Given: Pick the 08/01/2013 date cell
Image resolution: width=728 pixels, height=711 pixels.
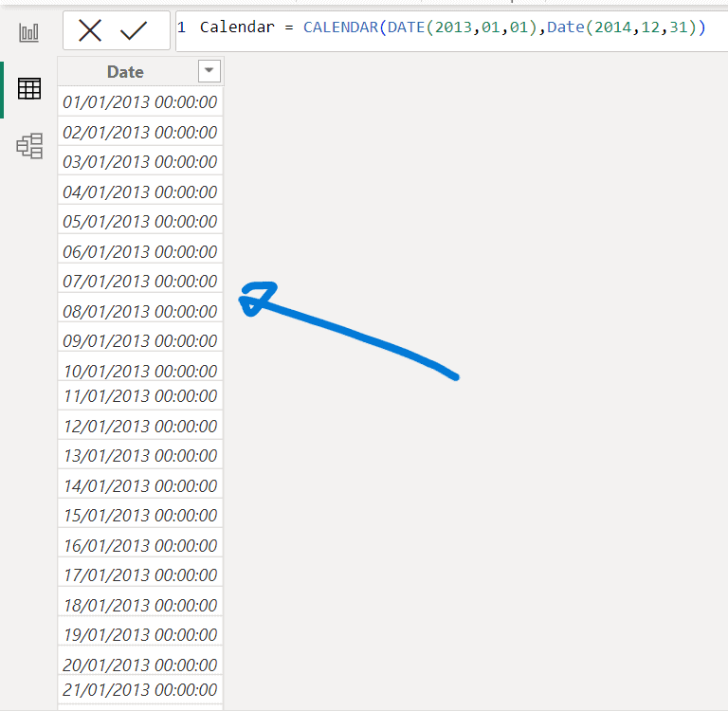Looking at the screenshot, I should point(139,311).
